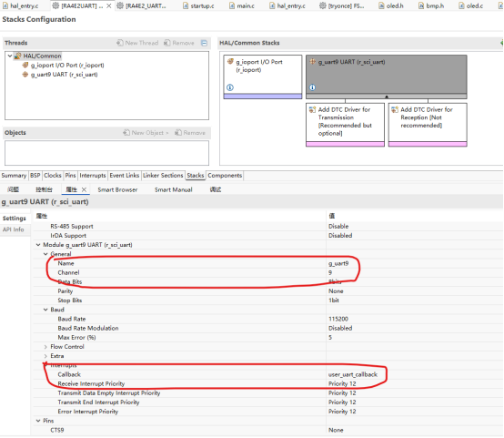
Task: Open the startup.c editor tab
Action: point(198,5)
